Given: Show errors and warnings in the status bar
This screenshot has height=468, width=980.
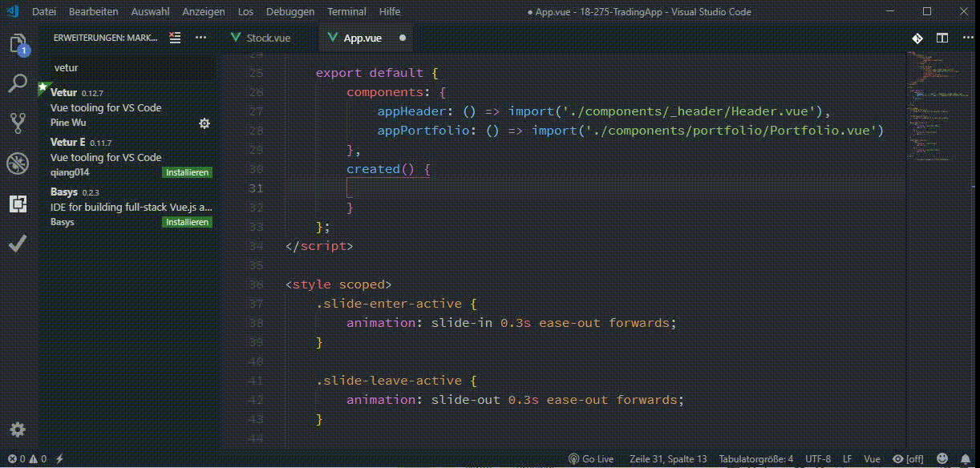Looking at the screenshot, I should [x=27, y=459].
